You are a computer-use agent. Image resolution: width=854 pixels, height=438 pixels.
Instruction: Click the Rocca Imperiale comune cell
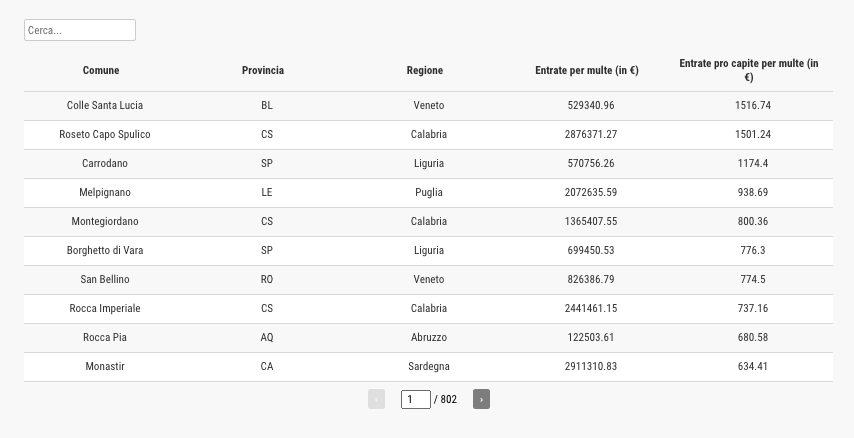click(x=105, y=308)
